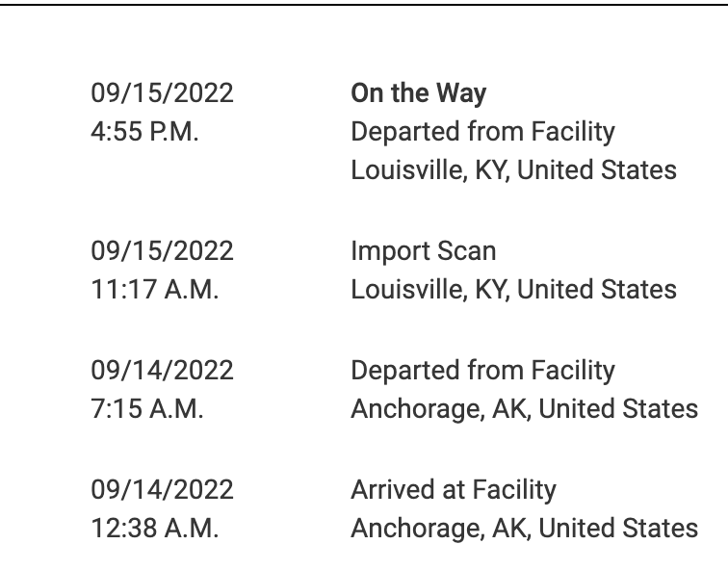Click the date above 12:38 A.M.

click(162, 490)
